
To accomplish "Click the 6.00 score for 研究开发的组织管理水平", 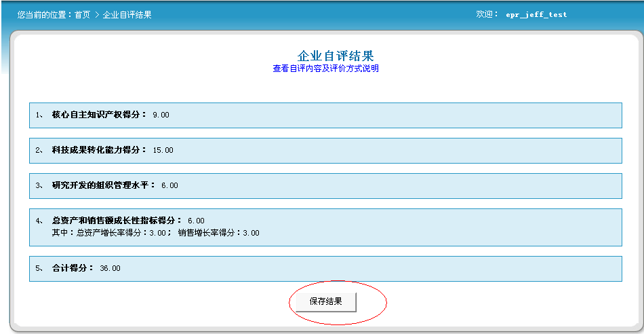I will 169,186.
